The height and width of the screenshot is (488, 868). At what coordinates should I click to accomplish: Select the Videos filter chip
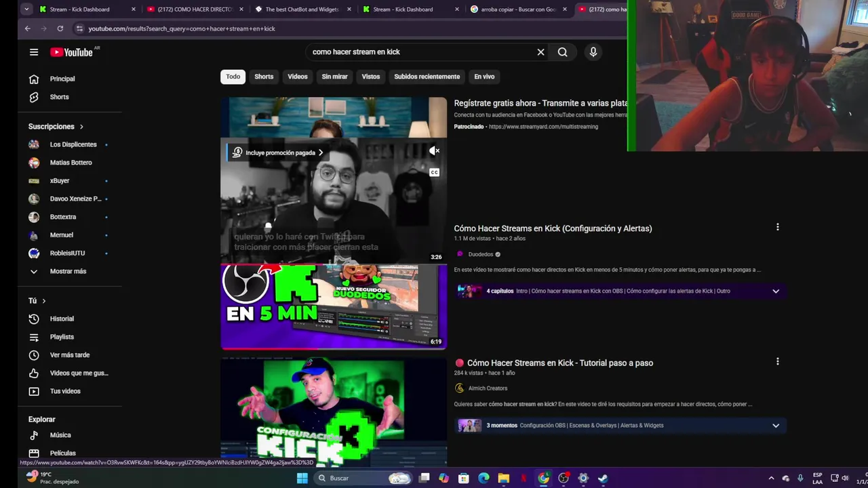click(298, 77)
